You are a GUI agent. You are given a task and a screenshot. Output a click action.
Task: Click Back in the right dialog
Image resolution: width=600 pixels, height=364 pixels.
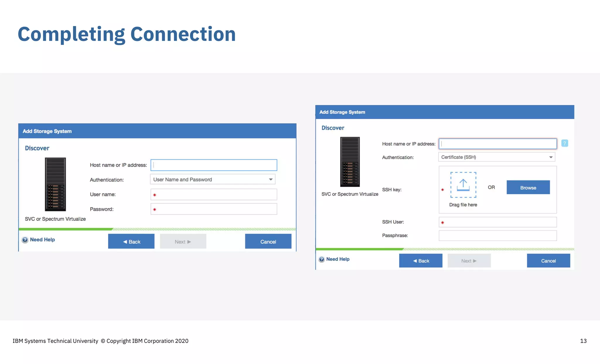pos(420,261)
